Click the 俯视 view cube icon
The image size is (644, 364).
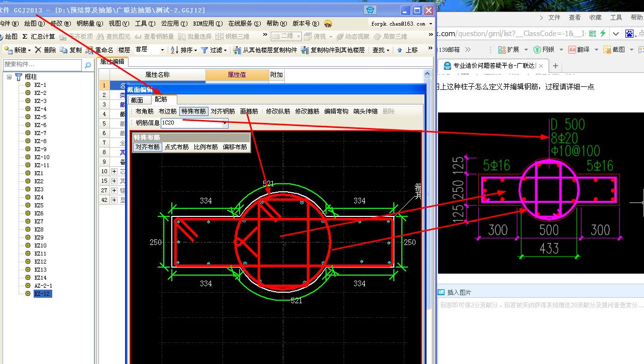pos(308,37)
